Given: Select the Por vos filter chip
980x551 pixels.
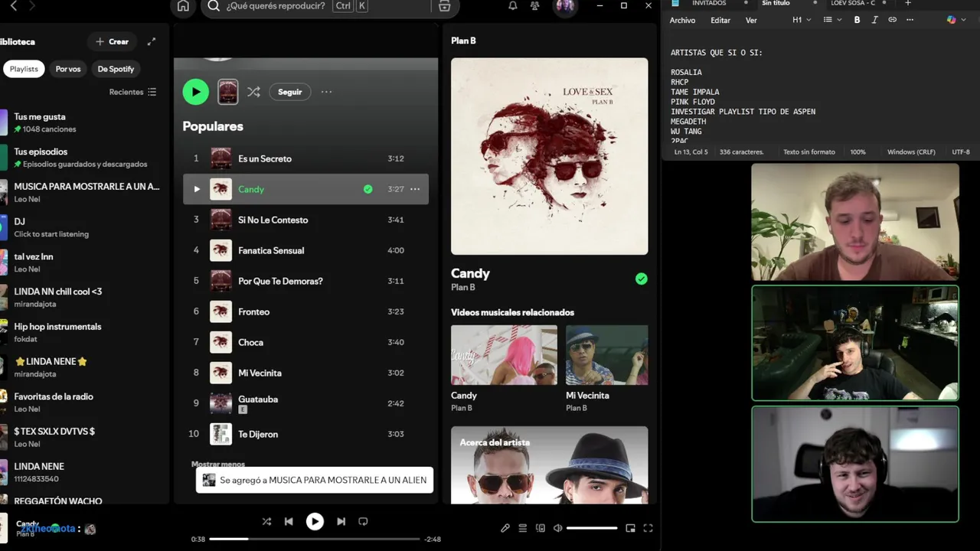Looking at the screenshot, I should pyautogui.click(x=68, y=69).
